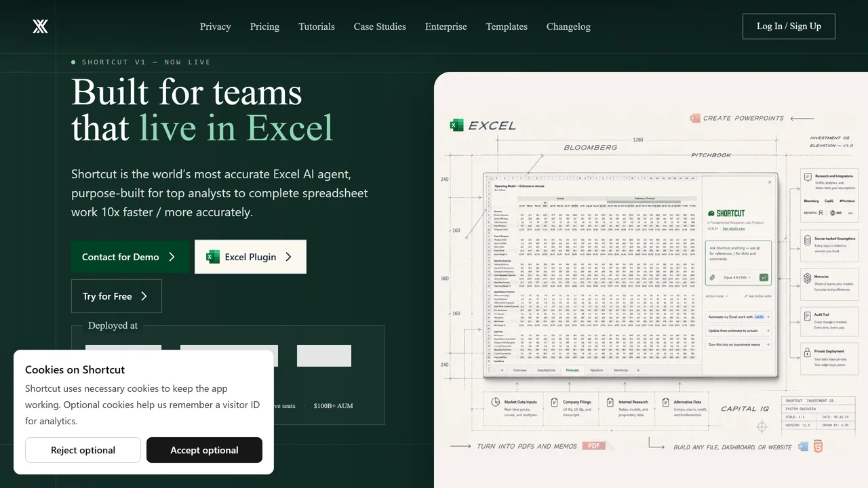Click the Market Data Inputs pie chart icon

(496, 403)
